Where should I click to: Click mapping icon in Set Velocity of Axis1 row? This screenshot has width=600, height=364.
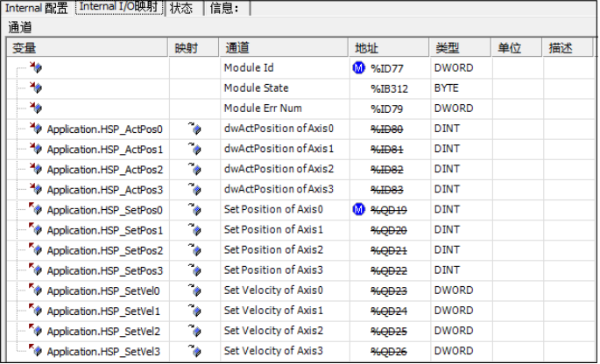194,311
